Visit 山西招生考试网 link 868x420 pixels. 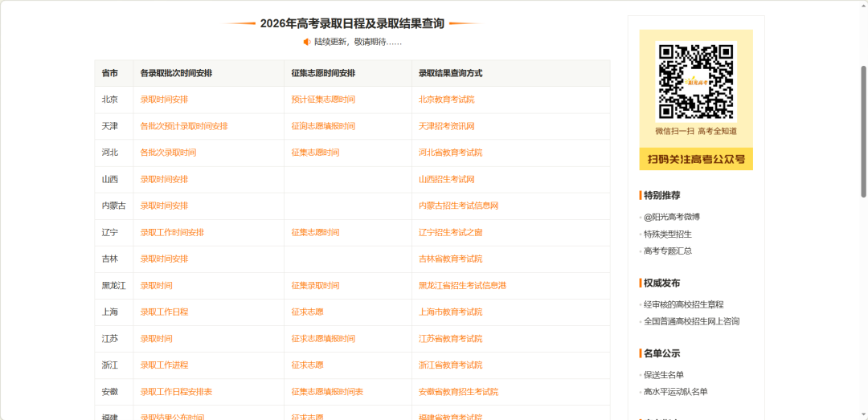tap(447, 179)
